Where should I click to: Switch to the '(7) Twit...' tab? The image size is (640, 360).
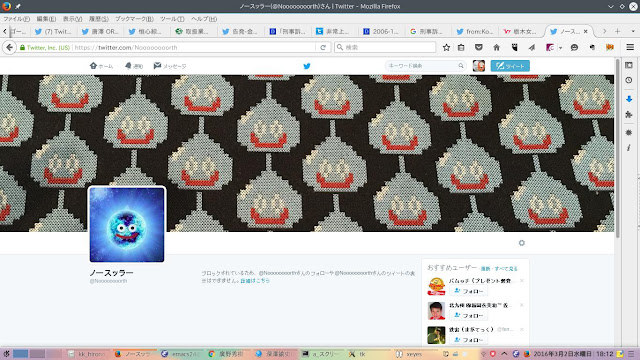pyautogui.click(x=53, y=31)
